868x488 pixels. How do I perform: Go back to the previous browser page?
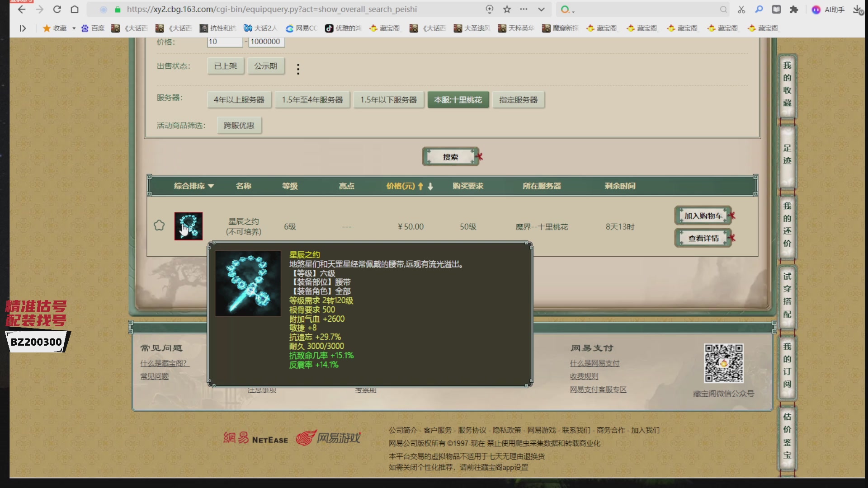pos(22,9)
